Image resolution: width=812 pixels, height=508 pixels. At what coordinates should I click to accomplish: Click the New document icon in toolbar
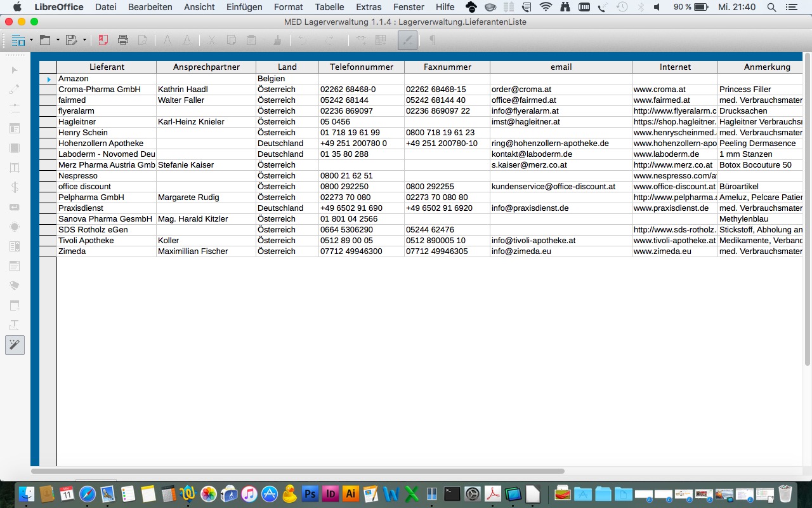pos(18,40)
